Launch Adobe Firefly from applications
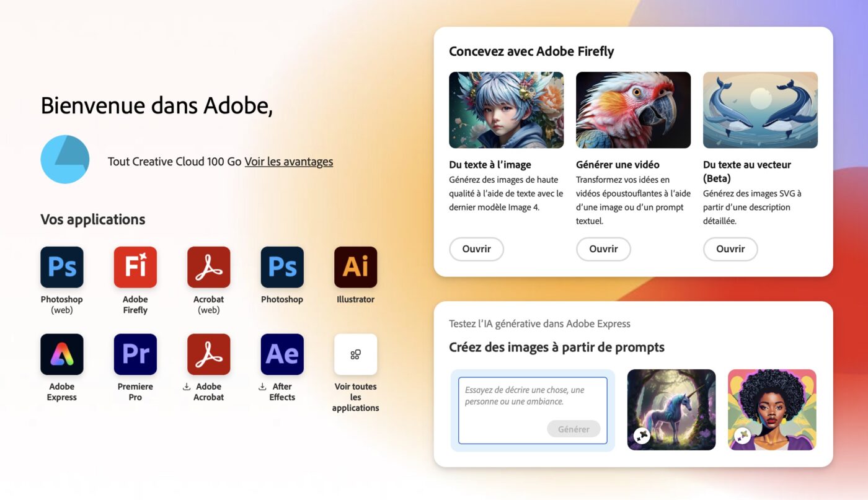The image size is (868, 500). 135,267
